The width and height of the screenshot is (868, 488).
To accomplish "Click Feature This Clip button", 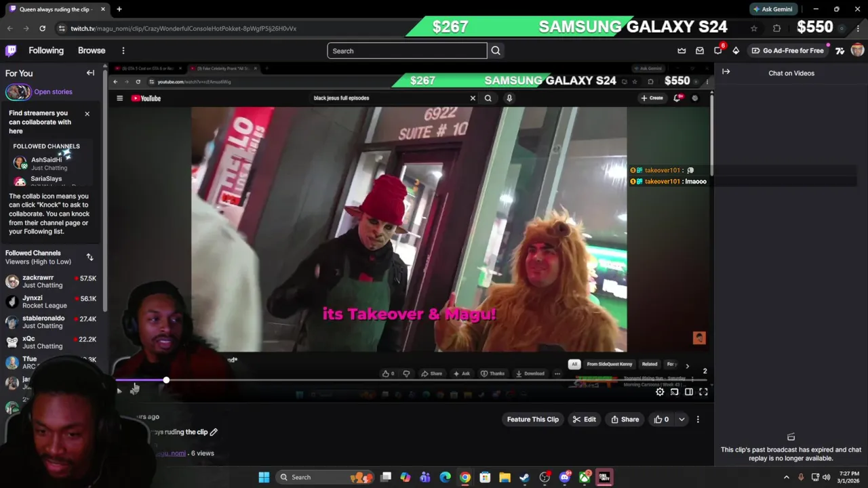I will [532, 420].
